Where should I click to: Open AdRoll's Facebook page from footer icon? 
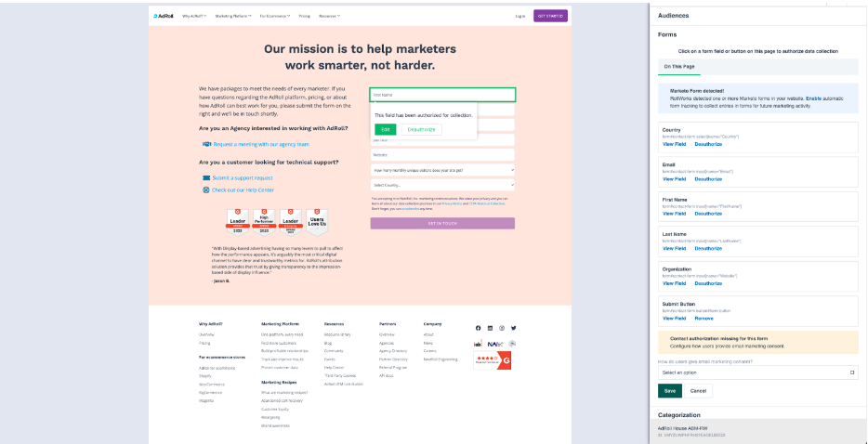(479, 328)
